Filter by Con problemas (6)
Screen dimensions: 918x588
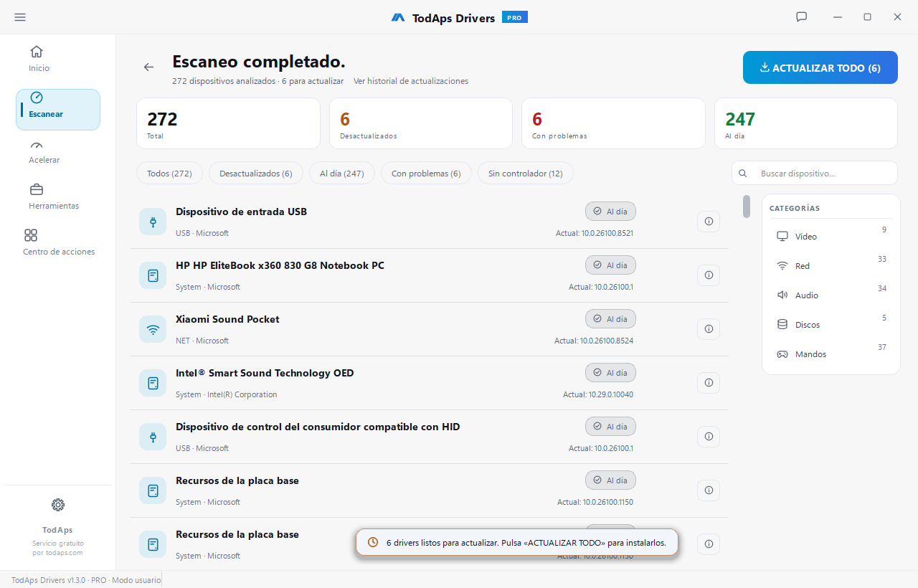[426, 174]
